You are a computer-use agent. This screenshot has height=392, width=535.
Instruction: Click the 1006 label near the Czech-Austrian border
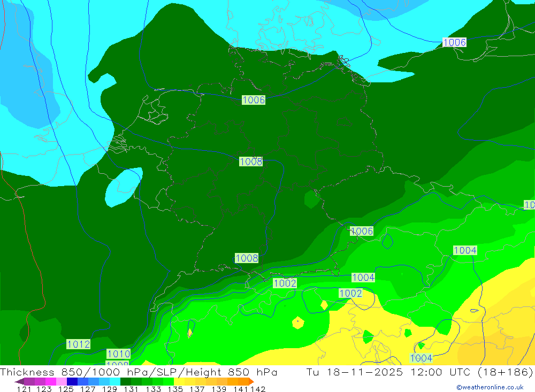point(362,231)
